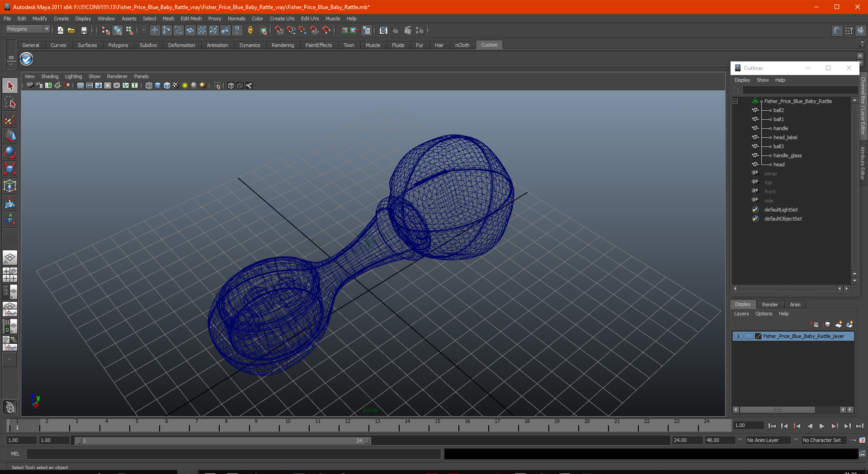Switch to the Render layer tab

click(770, 305)
